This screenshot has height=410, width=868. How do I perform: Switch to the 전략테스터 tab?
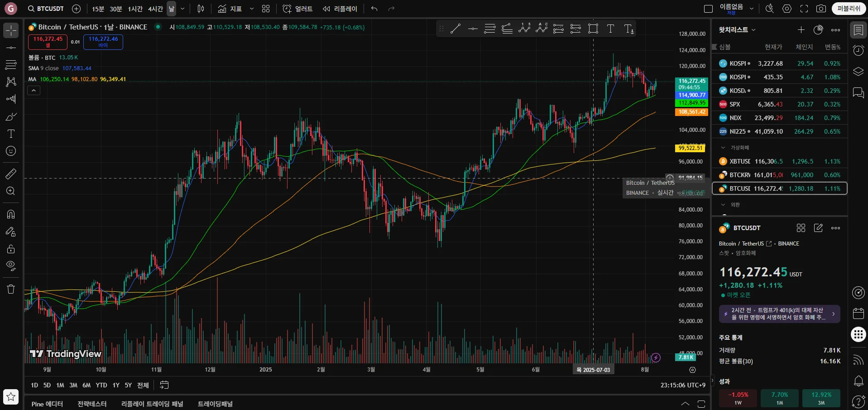point(92,404)
